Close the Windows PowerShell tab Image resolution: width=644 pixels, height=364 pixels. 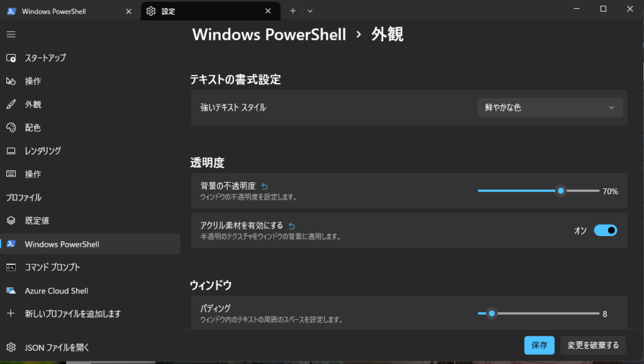(128, 11)
